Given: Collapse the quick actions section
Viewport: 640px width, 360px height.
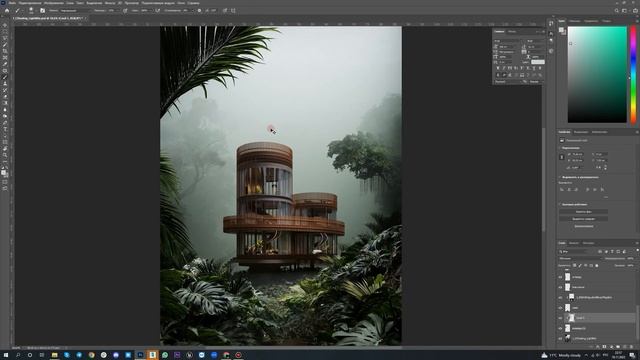Looking at the screenshot, I should point(560,204).
